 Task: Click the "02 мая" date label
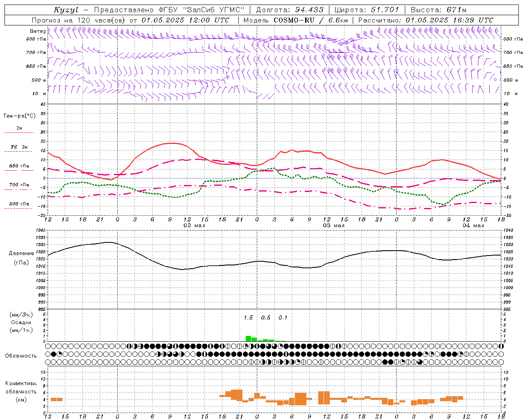(x=194, y=226)
